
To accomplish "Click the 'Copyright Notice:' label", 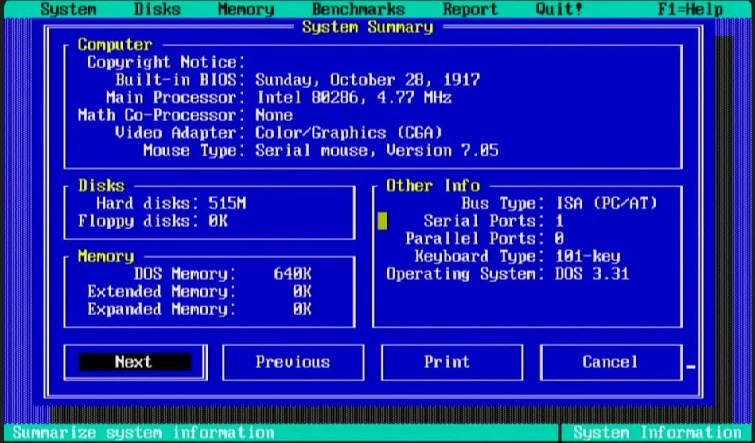I will pyautogui.click(x=167, y=62).
